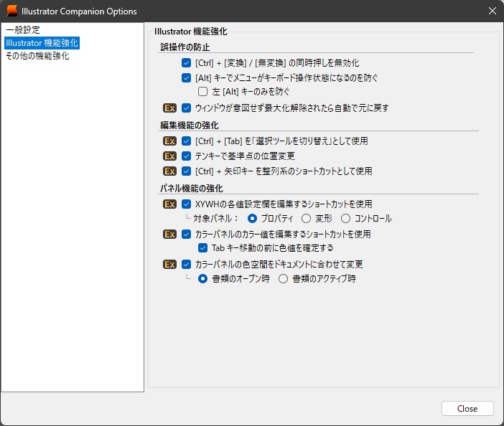Click the 誤操作の防止 section heading
The height and width of the screenshot is (426, 504).
click(x=185, y=47)
